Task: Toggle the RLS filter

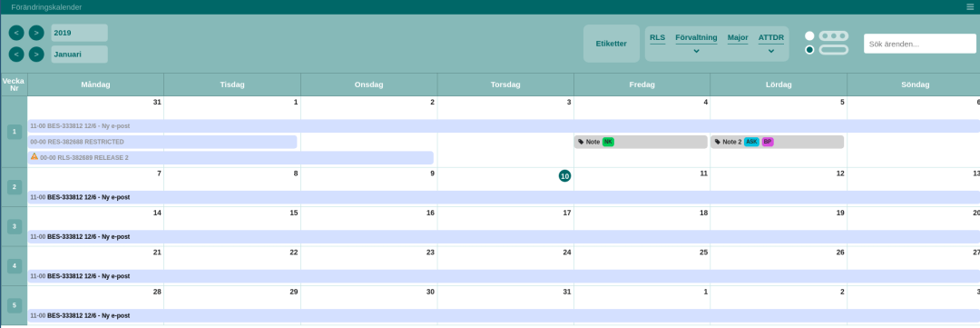Action: click(658, 38)
